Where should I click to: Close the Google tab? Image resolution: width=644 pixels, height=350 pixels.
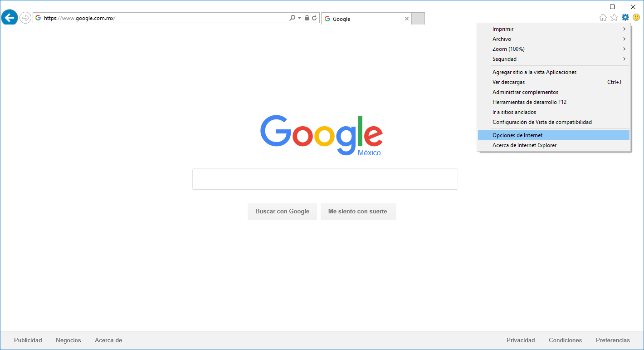[x=407, y=19]
